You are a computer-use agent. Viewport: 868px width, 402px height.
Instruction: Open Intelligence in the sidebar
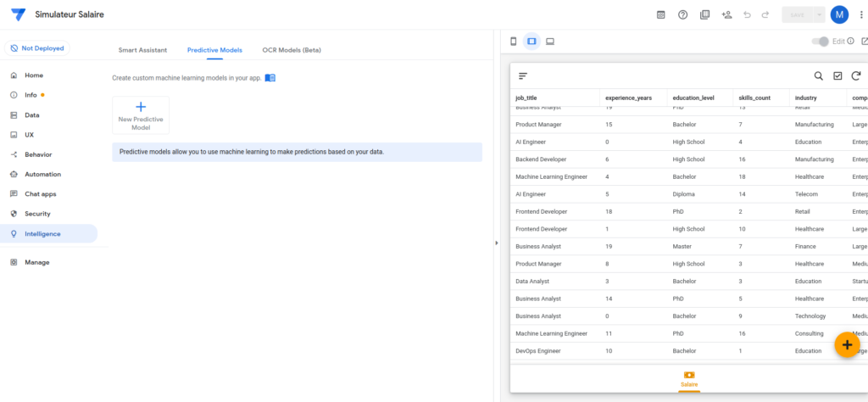[48, 234]
